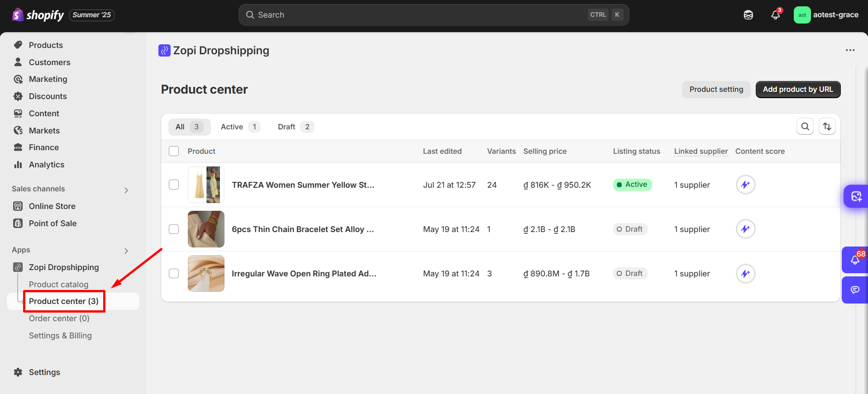Focus the Search field

tap(434, 15)
